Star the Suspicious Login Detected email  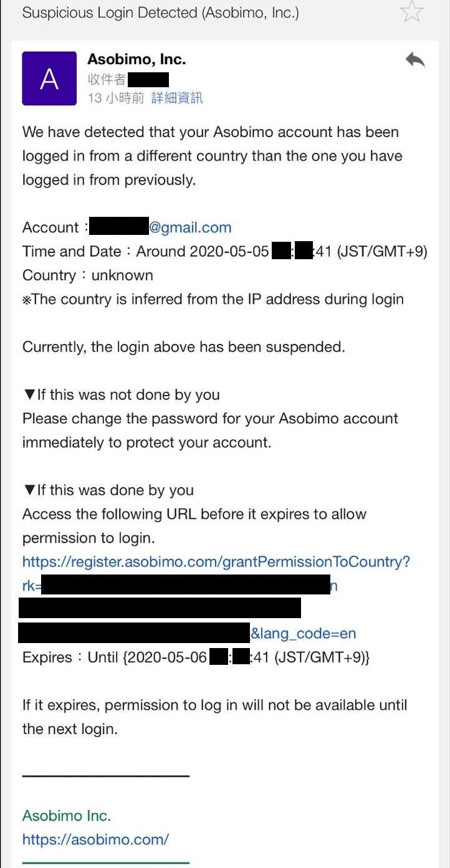pyautogui.click(x=413, y=12)
